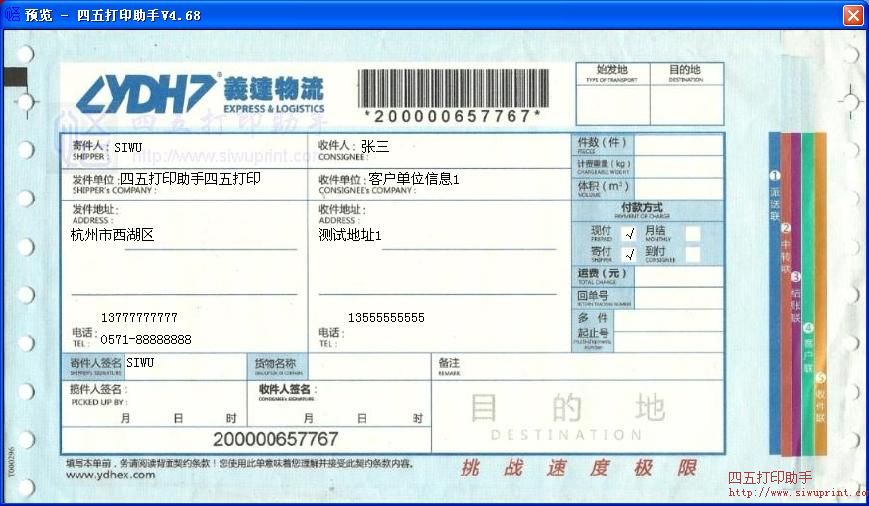869x506 pixels.
Task: Check the 到付 consignee payment checkbox
Action: [692, 254]
